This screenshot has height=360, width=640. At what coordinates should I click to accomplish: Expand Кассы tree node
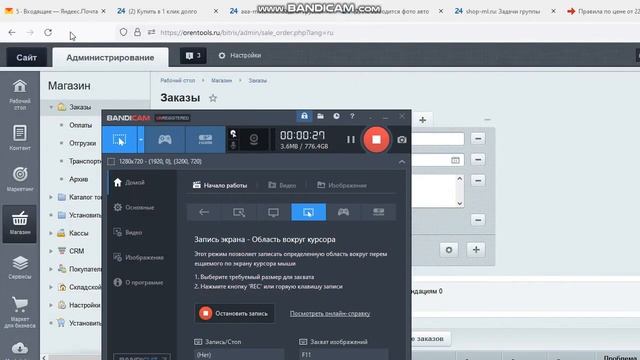[x=51, y=233]
